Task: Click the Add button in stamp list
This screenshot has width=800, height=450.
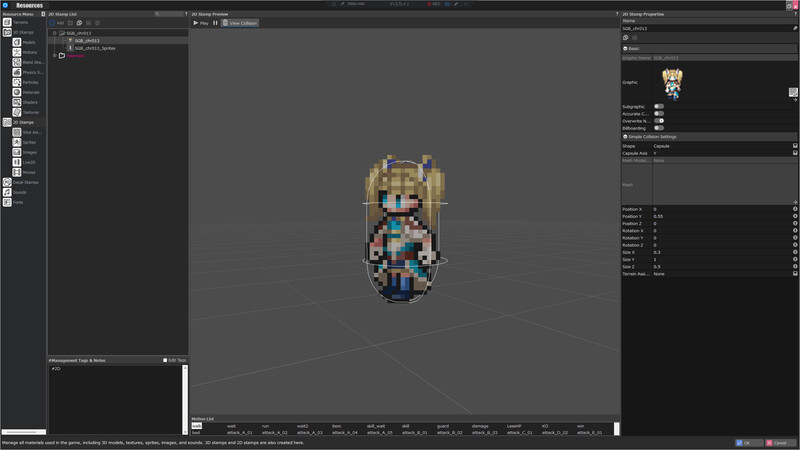Action: (57, 23)
